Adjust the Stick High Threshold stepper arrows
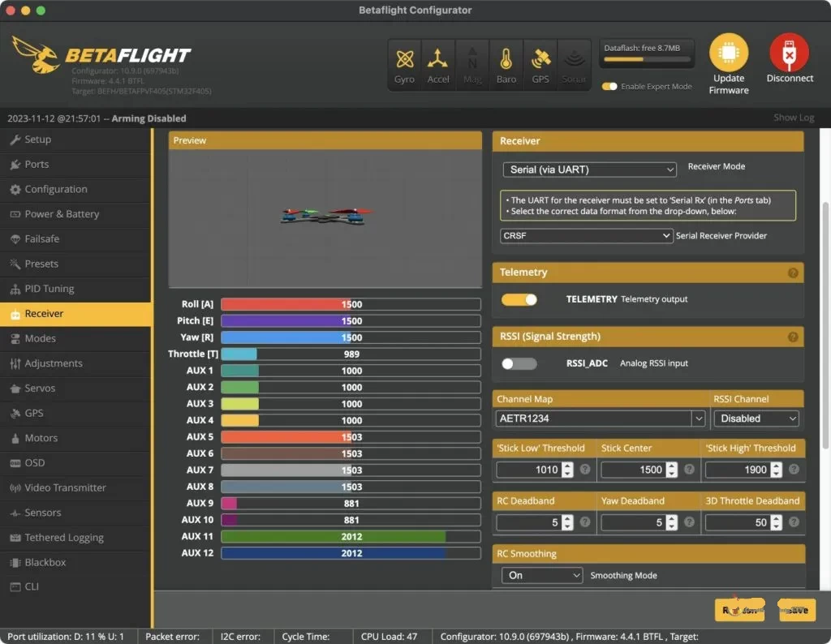The height and width of the screenshot is (644, 831). click(x=777, y=470)
